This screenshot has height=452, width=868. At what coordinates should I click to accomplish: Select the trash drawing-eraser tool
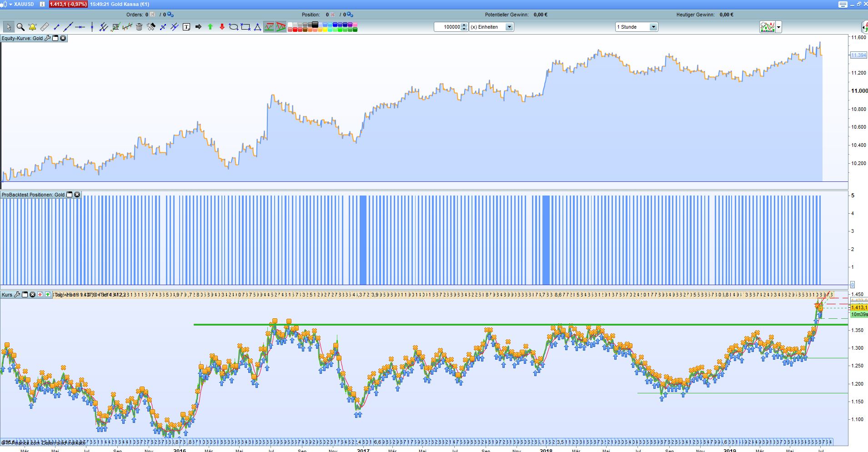(139, 27)
